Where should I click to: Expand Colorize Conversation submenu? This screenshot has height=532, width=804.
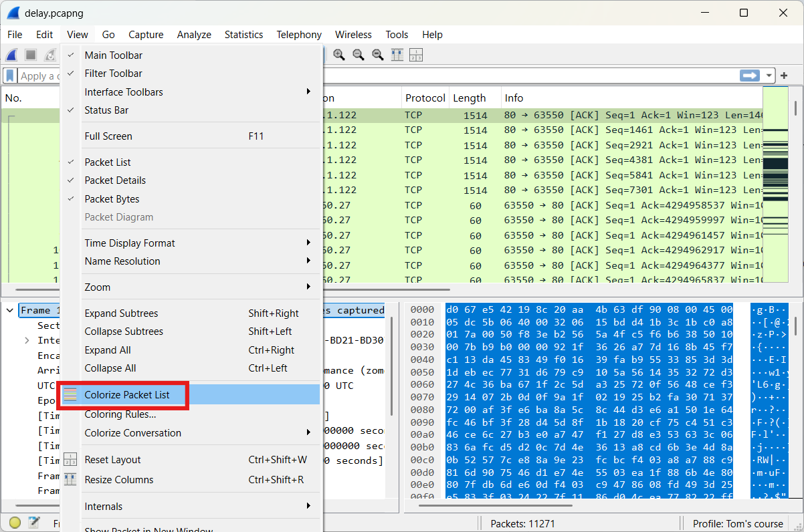point(308,432)
